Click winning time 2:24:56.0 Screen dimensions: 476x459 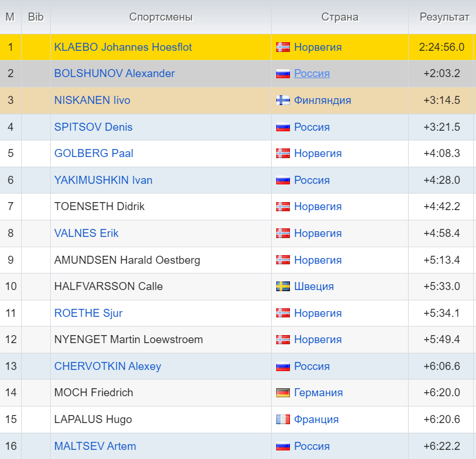coord(441,47)
